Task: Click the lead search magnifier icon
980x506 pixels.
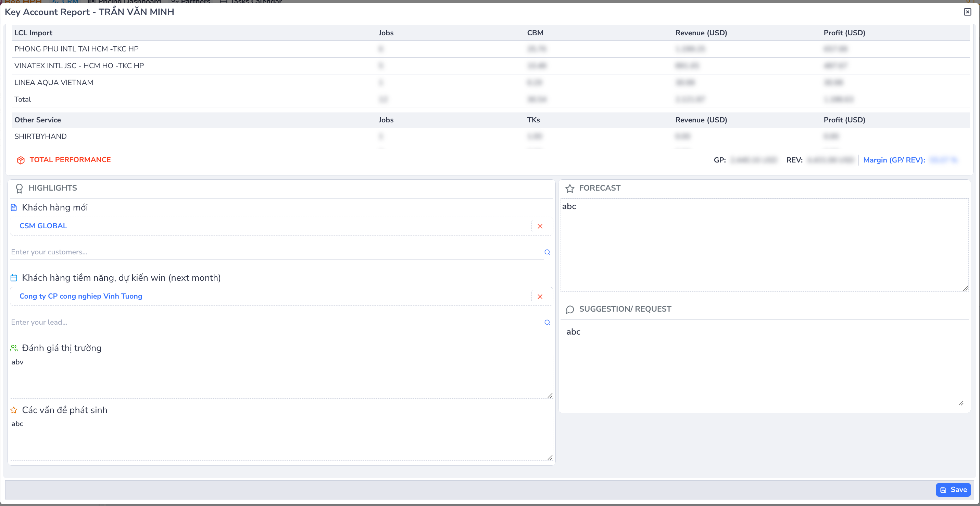Action: click(x=547, y=323)
